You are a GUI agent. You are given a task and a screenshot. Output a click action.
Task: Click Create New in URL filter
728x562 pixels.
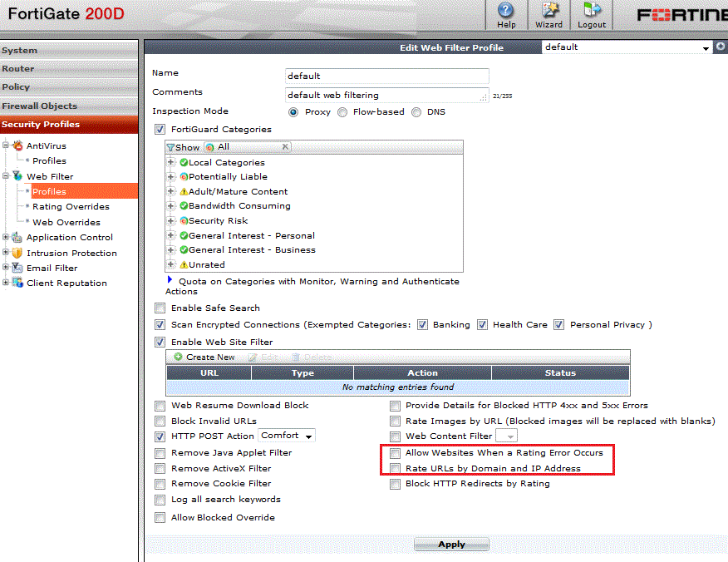click(204, 357)
